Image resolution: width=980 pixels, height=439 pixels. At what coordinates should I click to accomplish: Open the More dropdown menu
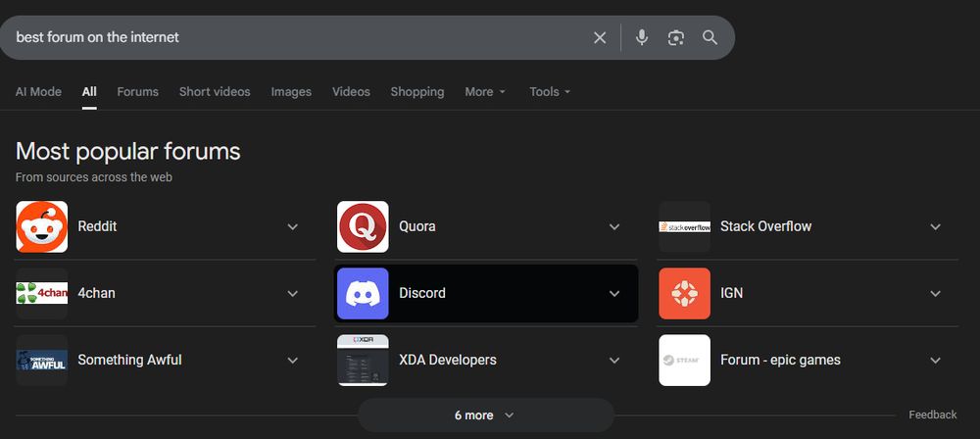point(485,92)
